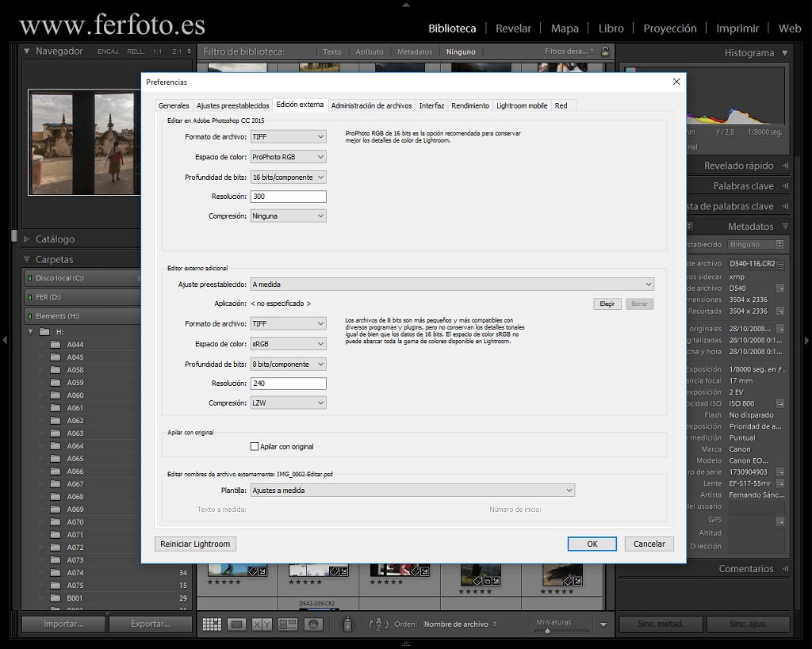Open A065 folder in Carpetas
Viewport: 812px width, 649px height.
pyautogui.click(x=75, y=459)
